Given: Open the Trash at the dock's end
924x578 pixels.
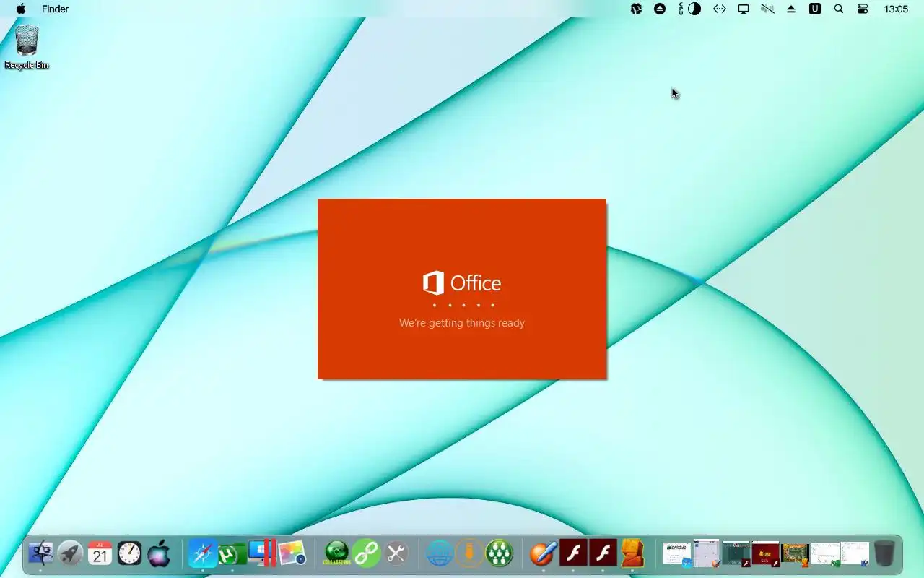Looking at the screenshot, I should [884, 553].
